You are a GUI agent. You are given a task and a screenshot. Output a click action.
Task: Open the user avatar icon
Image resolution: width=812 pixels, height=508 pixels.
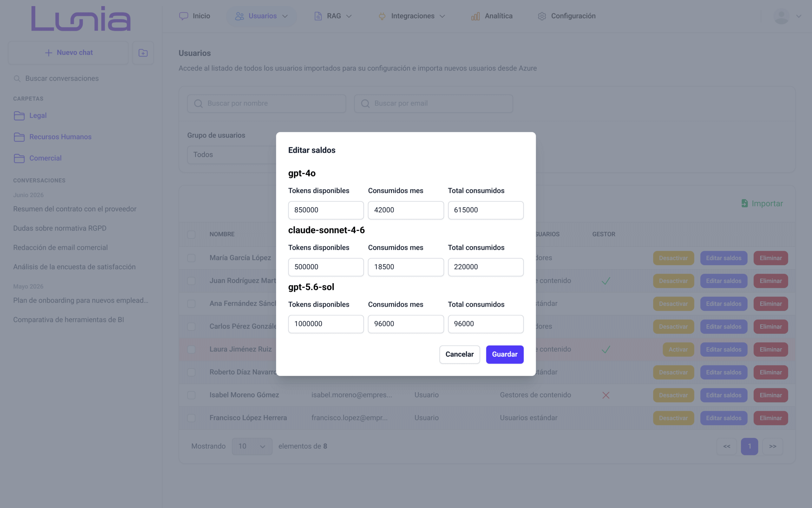(x=781, y=16)
